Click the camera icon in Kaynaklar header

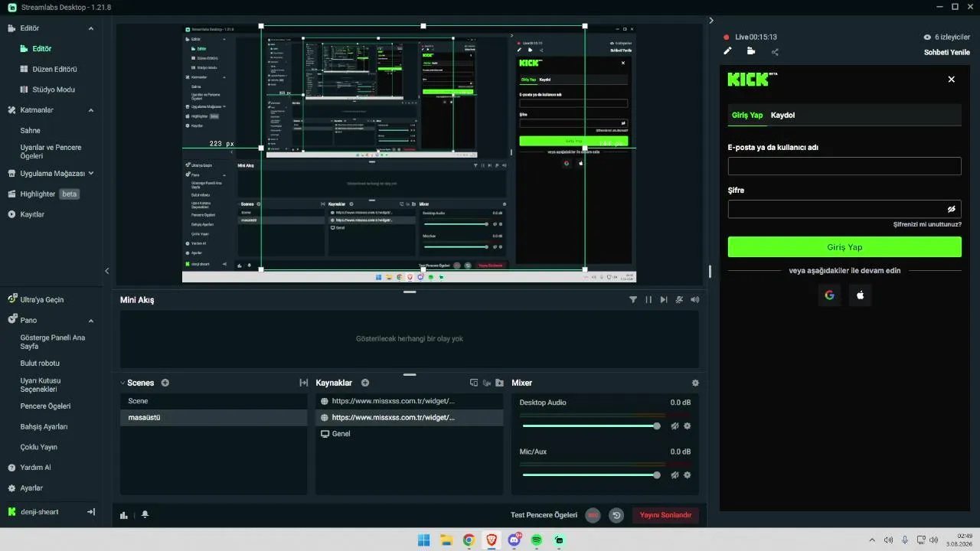486,383
